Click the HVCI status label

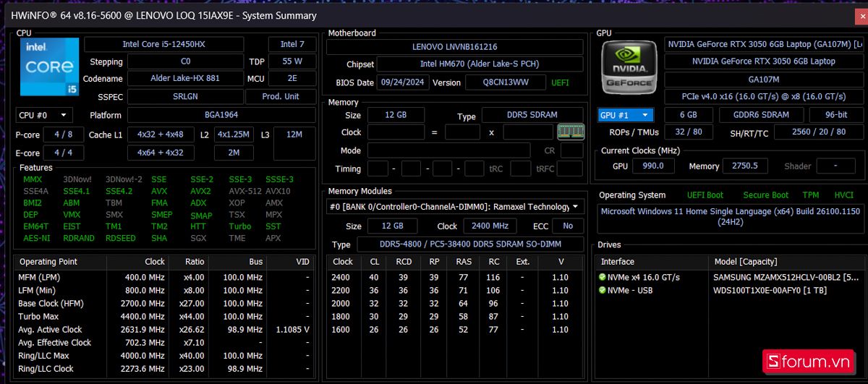[843, 195]
